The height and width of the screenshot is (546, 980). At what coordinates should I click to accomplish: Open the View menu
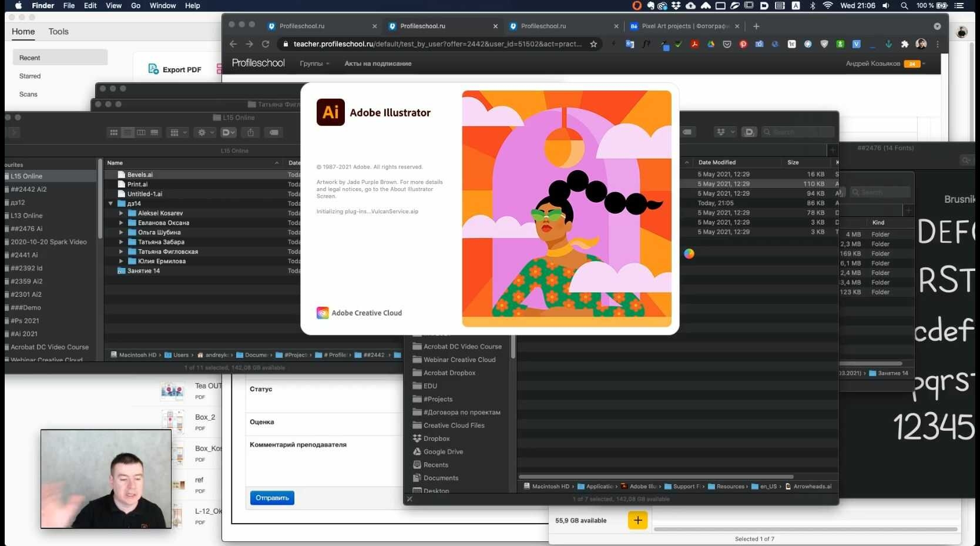[113, 6]
